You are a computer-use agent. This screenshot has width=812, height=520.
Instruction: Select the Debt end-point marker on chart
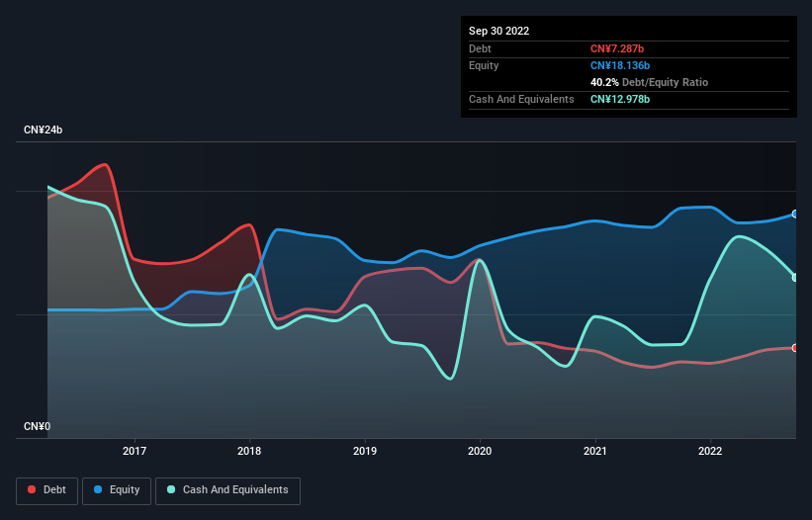click(x=795, y=348)
